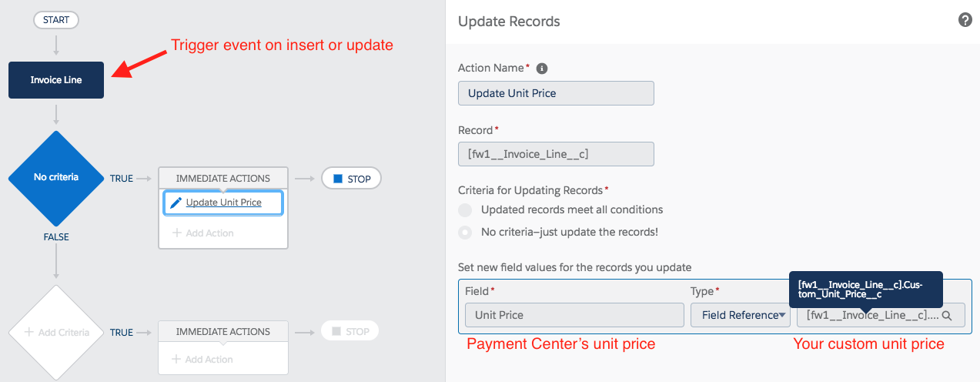This screenshot has height=382, width=980.
Task: Select the Invoice Line object node
Action: coord(55,80)
